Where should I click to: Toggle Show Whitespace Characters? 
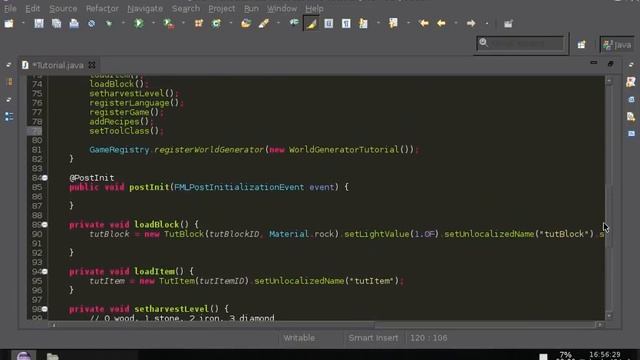(346, 24)
